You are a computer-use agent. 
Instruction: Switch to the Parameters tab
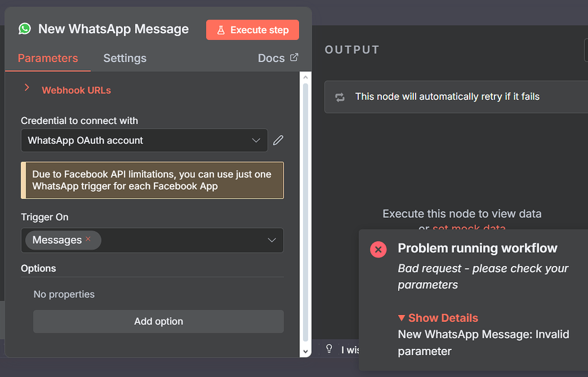(47, 58)
